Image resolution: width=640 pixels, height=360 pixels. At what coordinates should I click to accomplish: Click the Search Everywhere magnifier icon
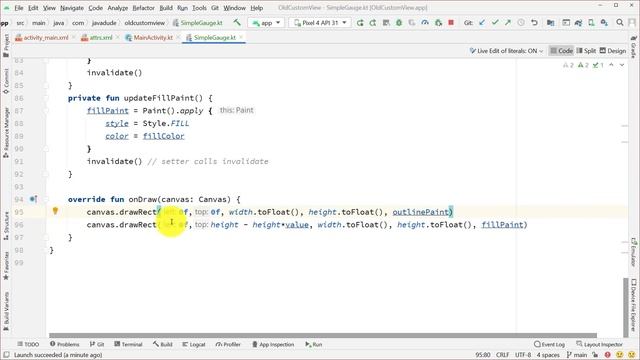tap(620, 23)
